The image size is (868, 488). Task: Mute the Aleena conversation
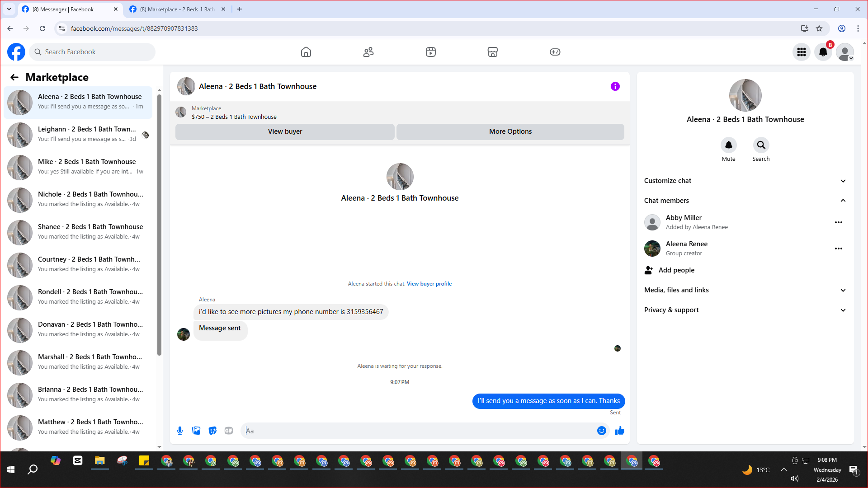(x=728, y=145)
